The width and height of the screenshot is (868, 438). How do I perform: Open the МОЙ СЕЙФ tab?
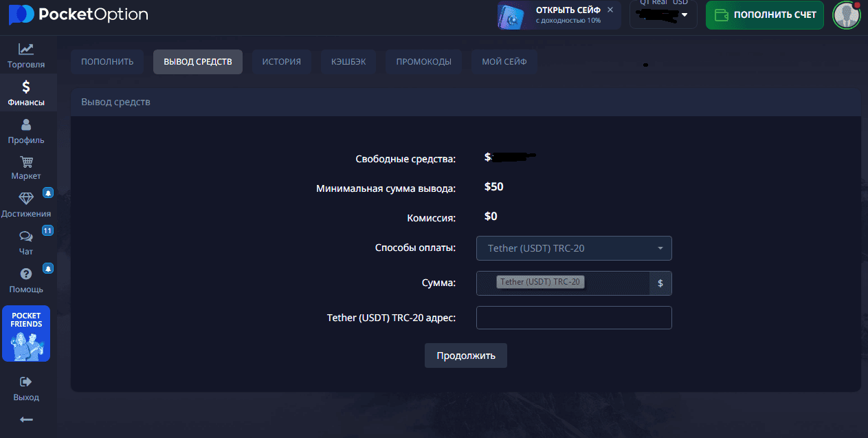pyautogui.click(x=504, y=62)
